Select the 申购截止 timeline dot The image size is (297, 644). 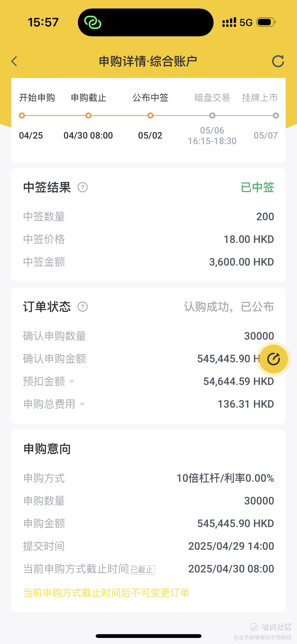88,116
